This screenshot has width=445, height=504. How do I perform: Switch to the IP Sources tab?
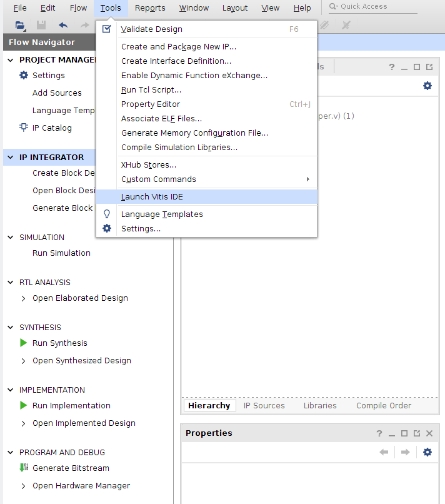point(264,406)
